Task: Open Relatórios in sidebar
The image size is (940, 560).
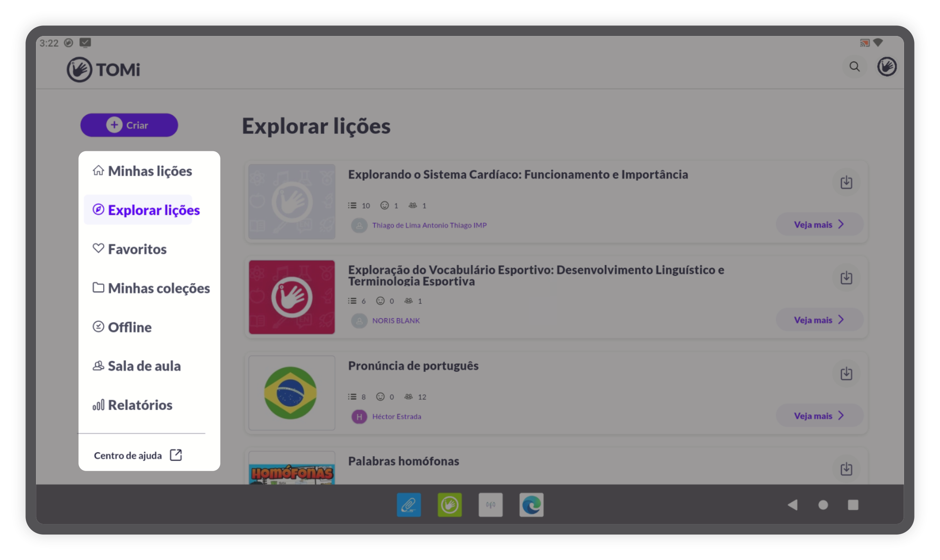Action: tap(133, 405)
